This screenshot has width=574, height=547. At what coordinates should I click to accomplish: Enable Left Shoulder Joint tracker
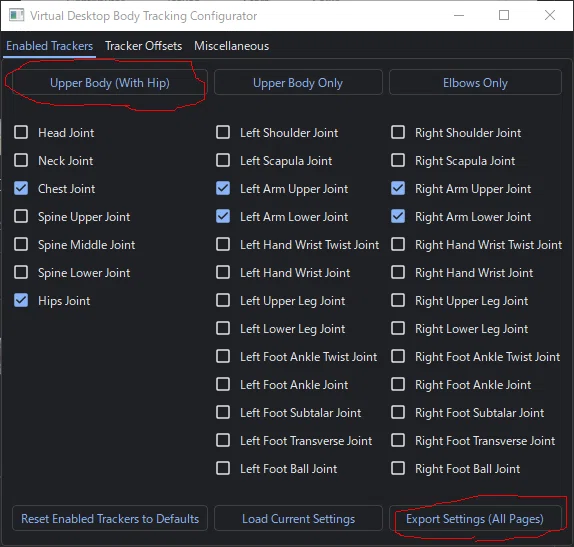click(x=223, y=132)
